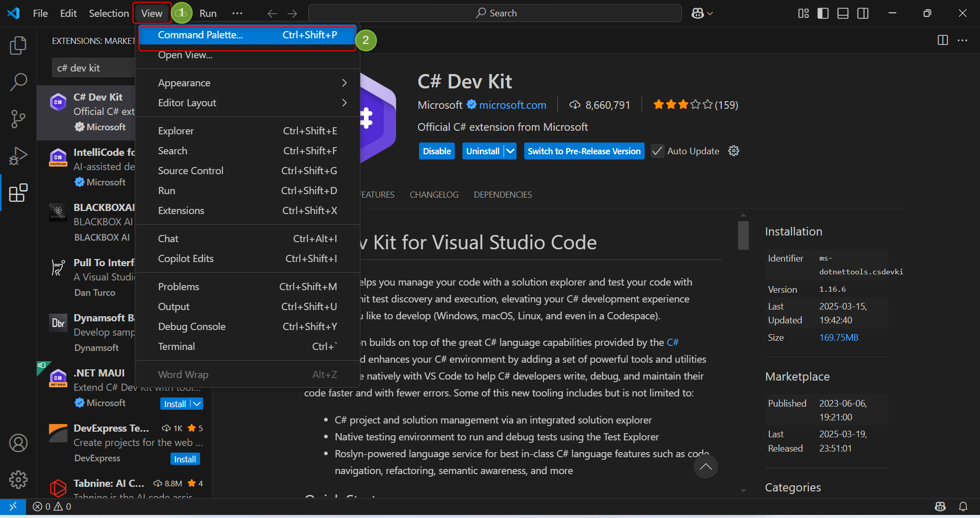Go back with the navigation arrow

pyautogui.click(x=273, y=13)
